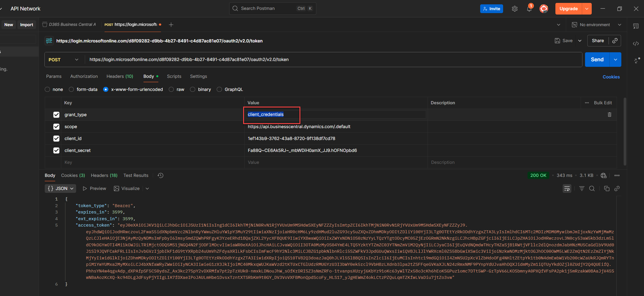Click the Upgrade button
This screenshot has width=644, height=296.
568,9
